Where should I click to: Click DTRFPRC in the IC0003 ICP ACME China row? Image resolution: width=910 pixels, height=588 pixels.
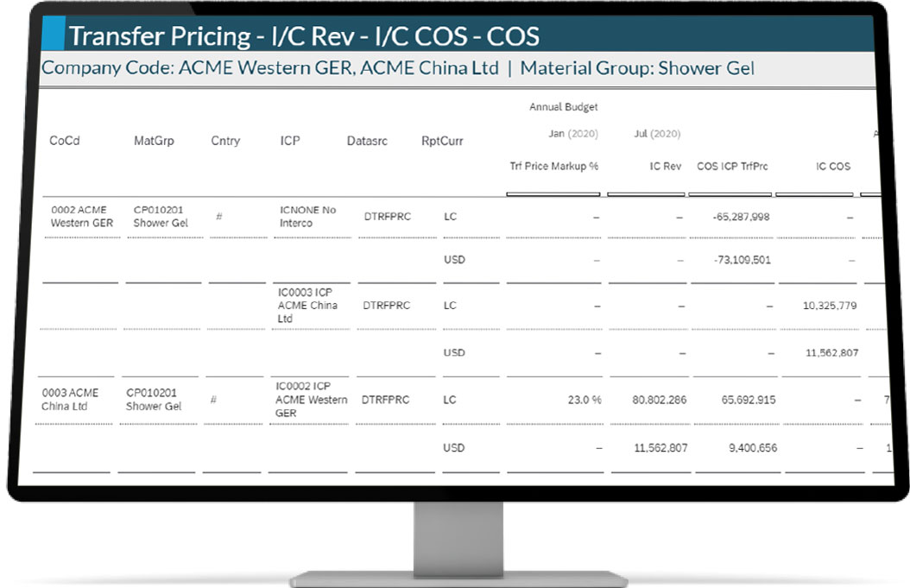[386, 306]
